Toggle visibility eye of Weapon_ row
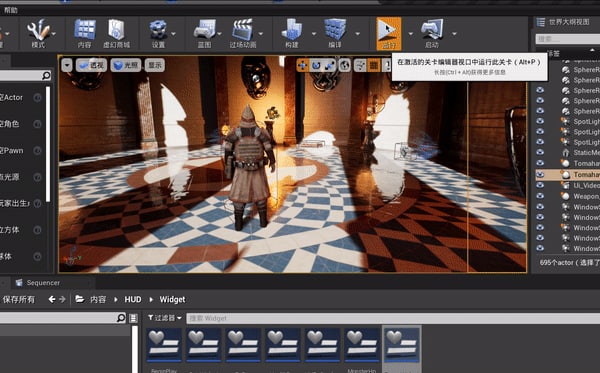The image size is (600, 373). click(x=540, y=196)
